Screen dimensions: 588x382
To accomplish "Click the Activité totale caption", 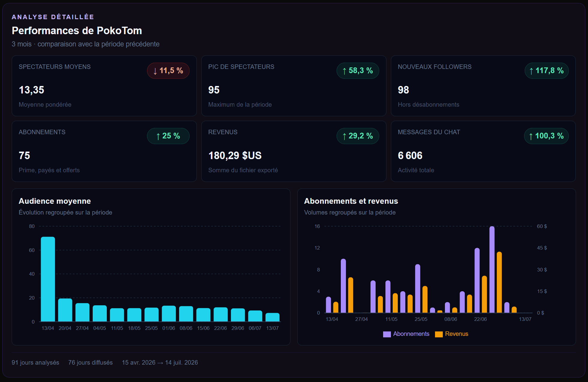I will [416, 170].
